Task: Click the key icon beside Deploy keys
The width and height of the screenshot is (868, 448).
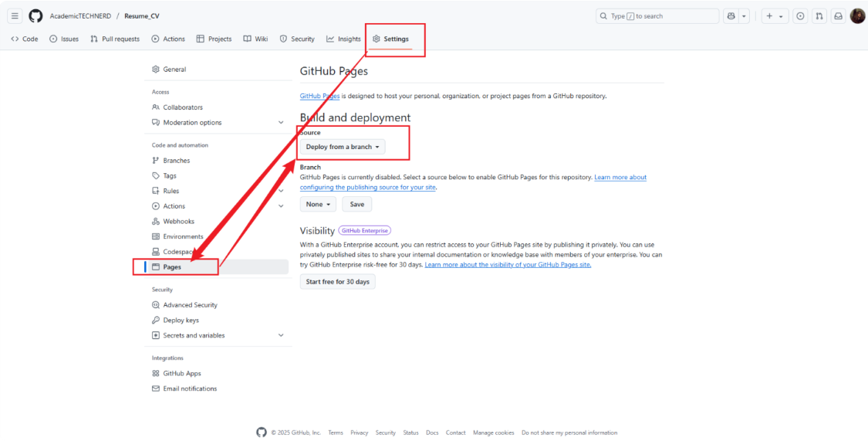Action: [x=156, y=321]
